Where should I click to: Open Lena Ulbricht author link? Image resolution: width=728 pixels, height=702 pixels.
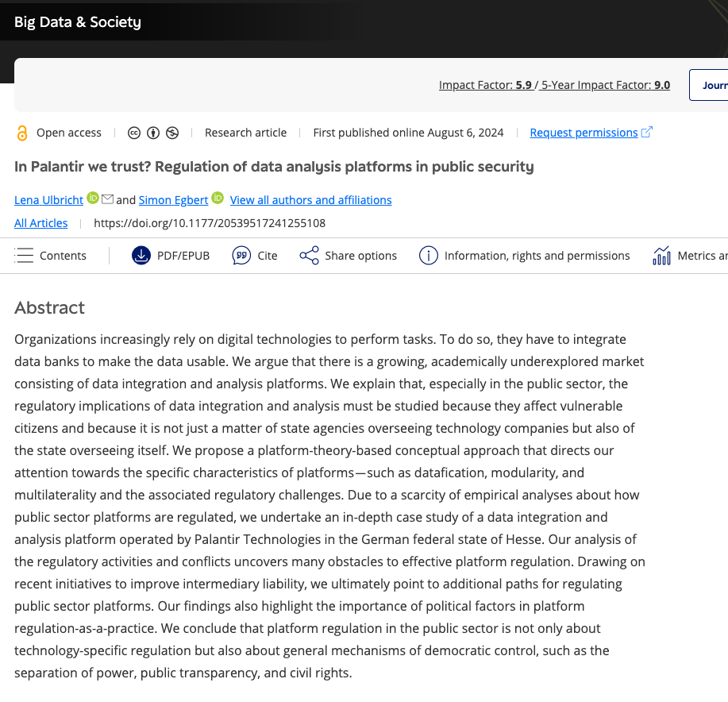click(x=48, y=200)
